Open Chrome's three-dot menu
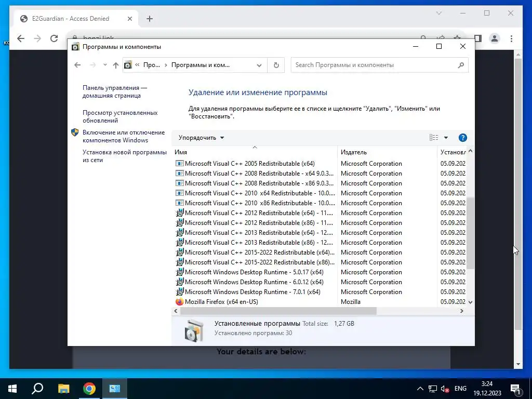Image resolution: width=532 pixels, height=399 pixels. (511, 38)
